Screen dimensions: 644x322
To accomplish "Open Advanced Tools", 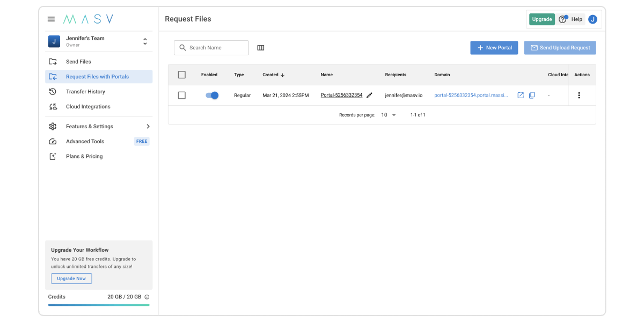I will click(99, 142).
